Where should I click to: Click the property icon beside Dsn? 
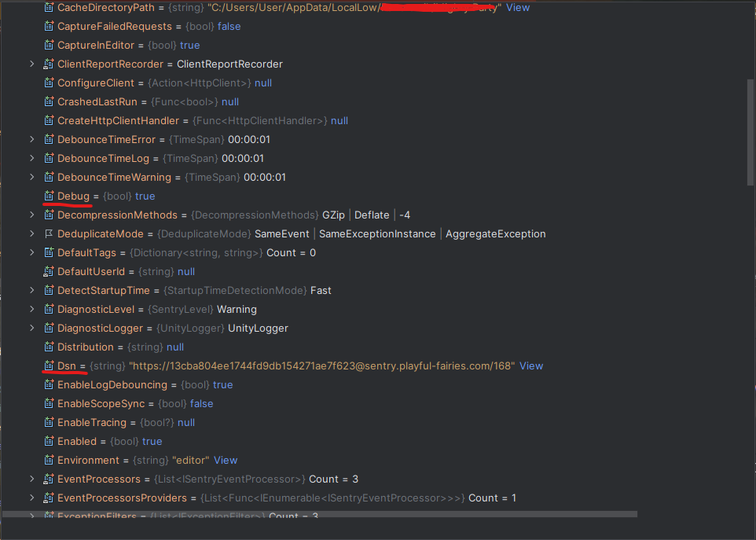click(x=49, y=366)
